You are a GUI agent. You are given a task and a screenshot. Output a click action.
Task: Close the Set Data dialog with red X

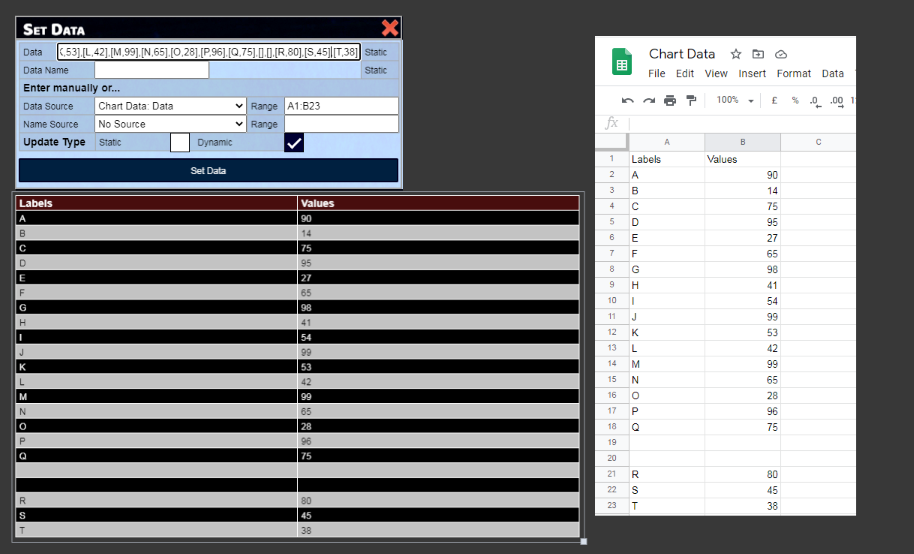click(390, 28)
